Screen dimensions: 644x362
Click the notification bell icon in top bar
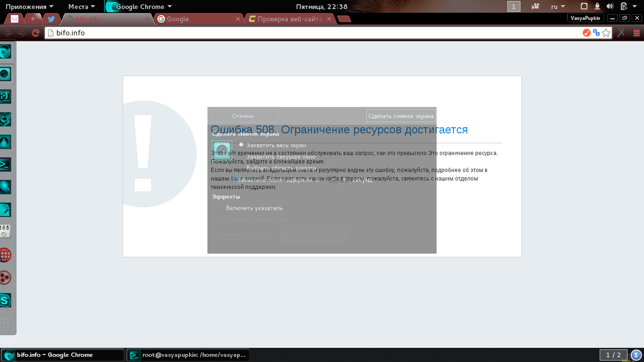(597, 6)
